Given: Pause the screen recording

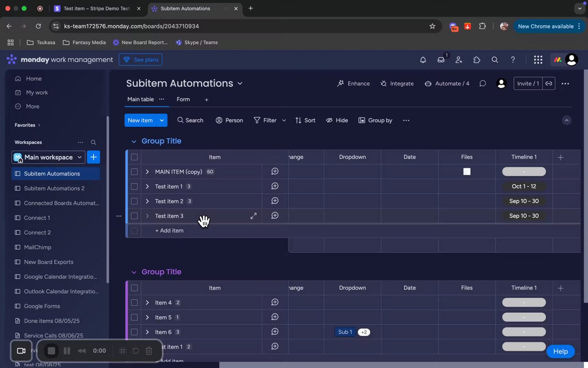Looking at the screenshot, I should point(67,351).
